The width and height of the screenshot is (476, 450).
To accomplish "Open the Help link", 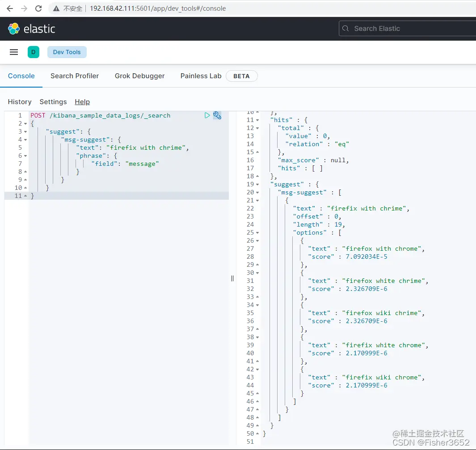I will point(82,101).
